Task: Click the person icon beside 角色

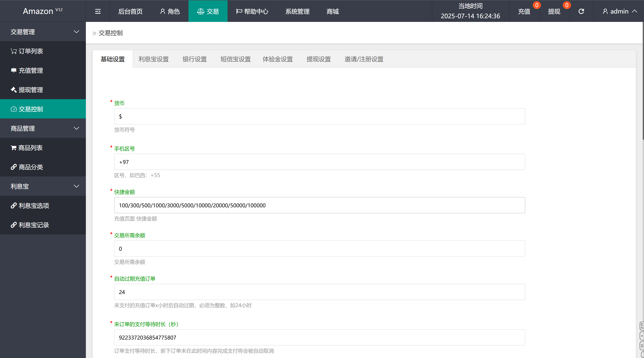Action: coord(162,11)
